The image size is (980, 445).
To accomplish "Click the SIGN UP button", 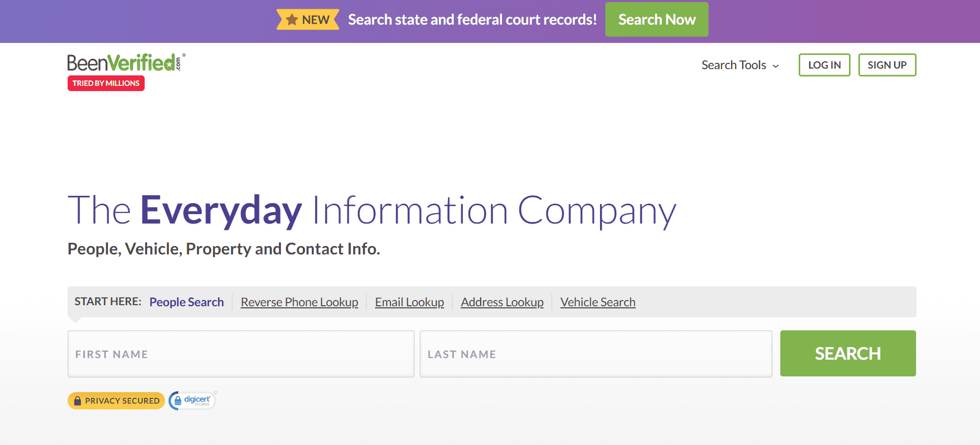I will 887,65.
